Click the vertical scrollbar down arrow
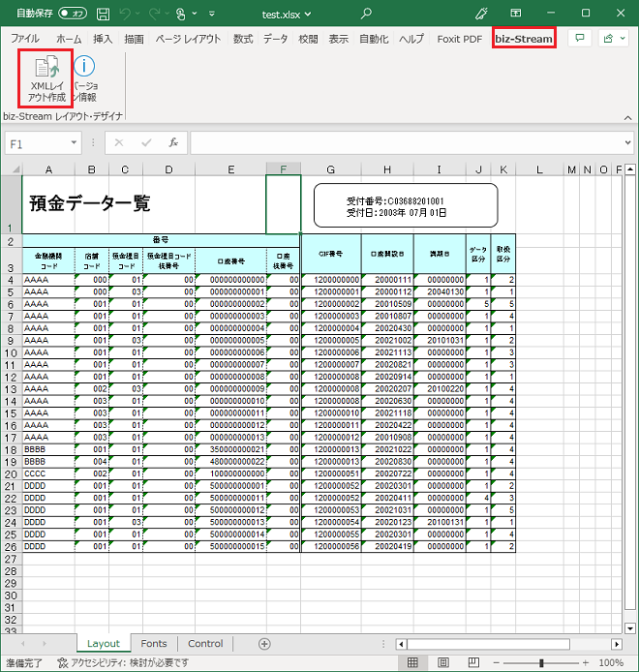Screen dimensions: 639x672 [x=629, y=628]
